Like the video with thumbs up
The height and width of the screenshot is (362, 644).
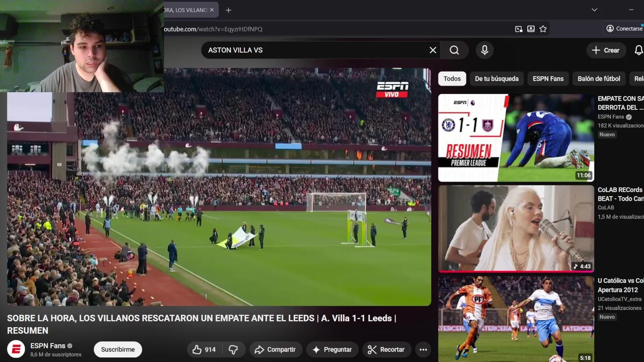coord(204,349)
